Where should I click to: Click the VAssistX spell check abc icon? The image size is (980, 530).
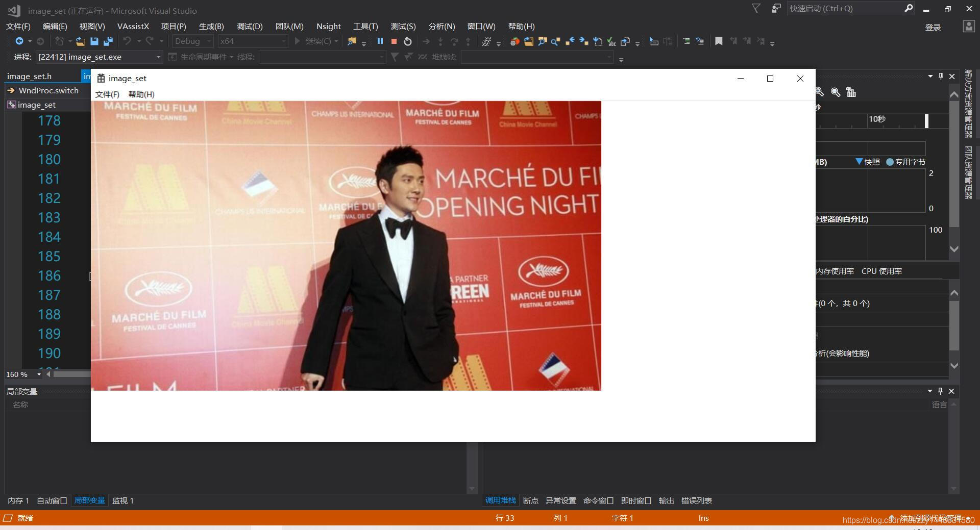click(x=611, y=41)
